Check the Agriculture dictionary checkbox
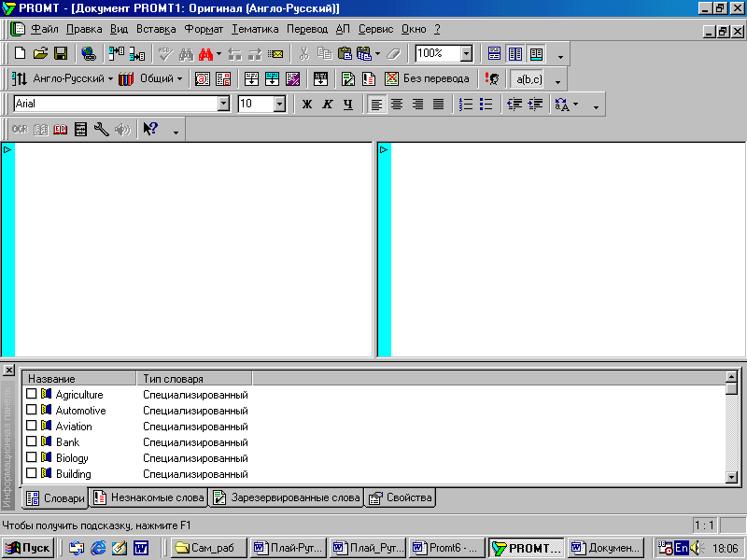The width and height of the screenshot is (747, 560). tap(32, 394)
